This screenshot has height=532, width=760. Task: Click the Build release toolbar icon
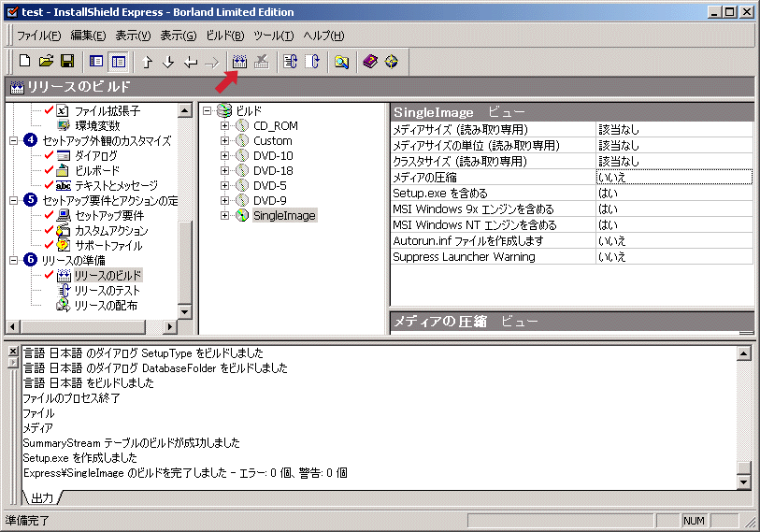point(239,62)
